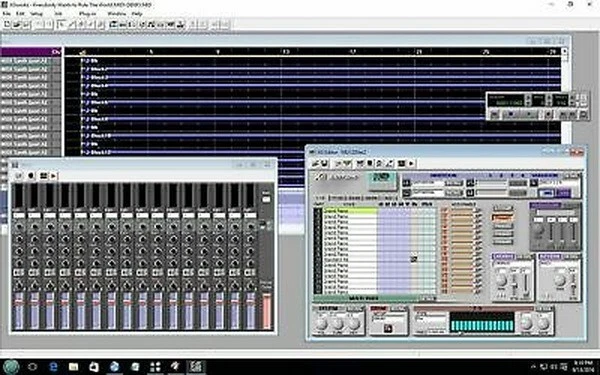
Task: Open the File menu
Action: click(x=6, y=14)
